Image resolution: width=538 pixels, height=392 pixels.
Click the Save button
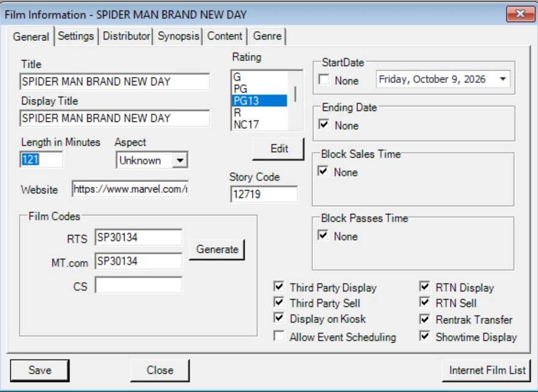point(40,371)
